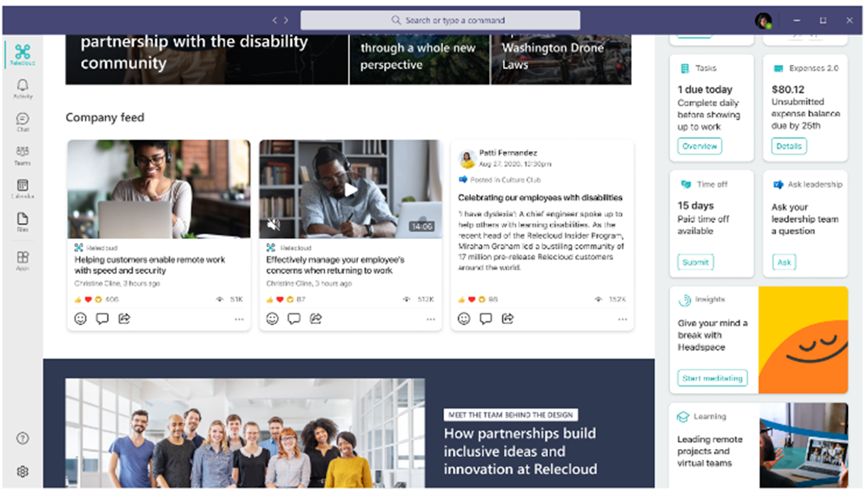868x496 pixels.
Task: Open the user profile avatar
Action: click(x=764, y=21)
